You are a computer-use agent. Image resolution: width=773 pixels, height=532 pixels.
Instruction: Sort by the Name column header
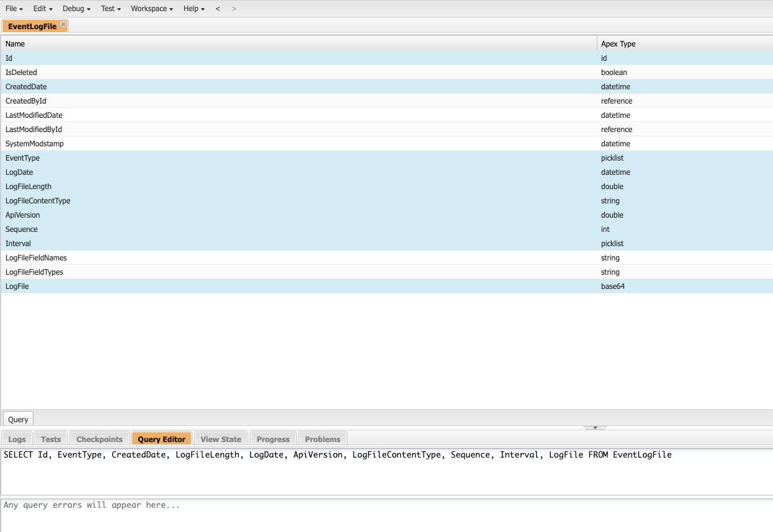click(299, 44)
